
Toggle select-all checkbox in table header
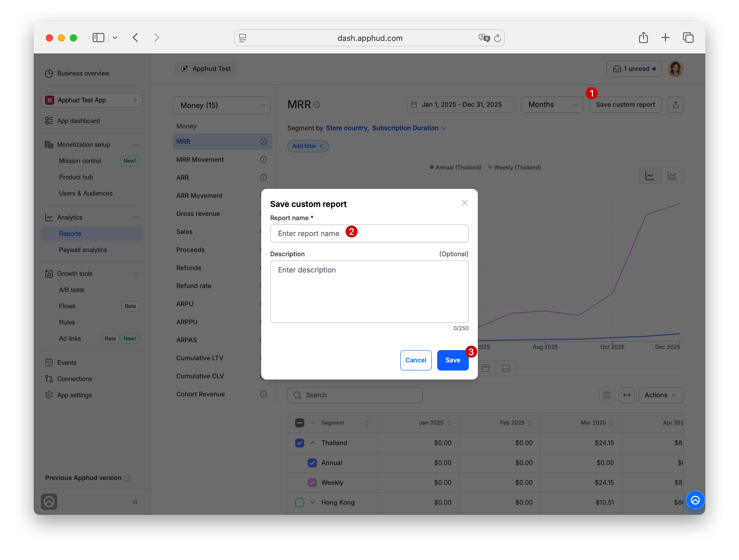tap(299, 423)
